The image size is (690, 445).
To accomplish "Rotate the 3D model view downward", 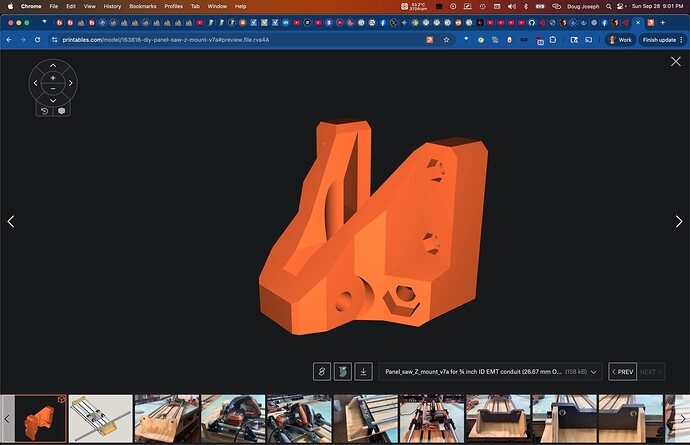I will point(53,100).
